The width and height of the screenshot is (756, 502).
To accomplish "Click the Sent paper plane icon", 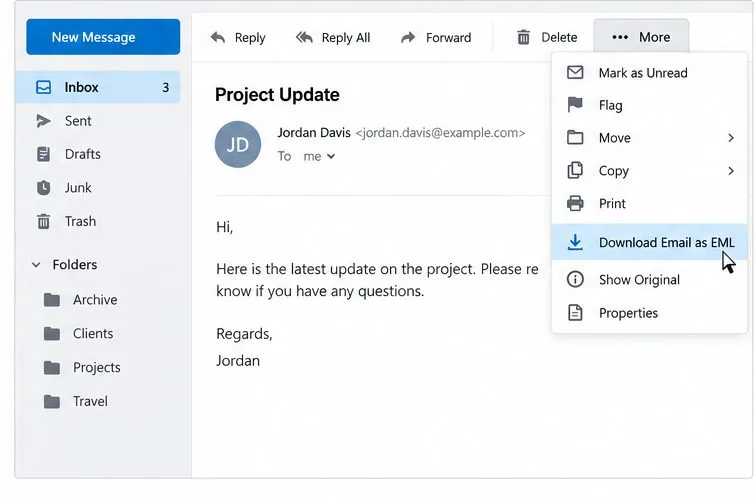I will pyautogui.click(x=43, y=121).
